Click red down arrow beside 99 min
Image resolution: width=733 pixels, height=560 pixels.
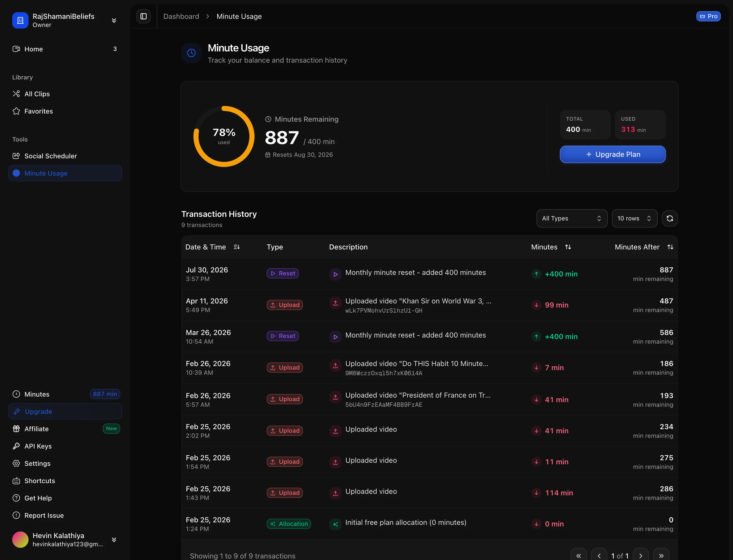coord(536,305)
